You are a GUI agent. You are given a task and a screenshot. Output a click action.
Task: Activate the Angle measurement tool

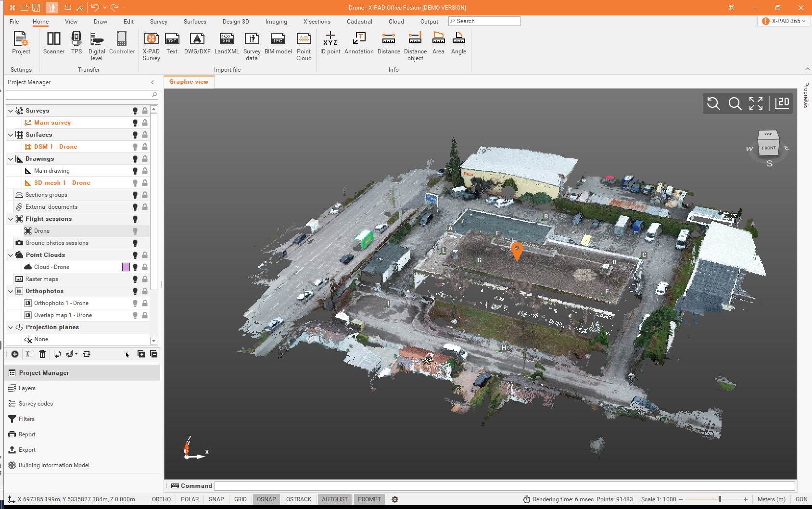458,43
